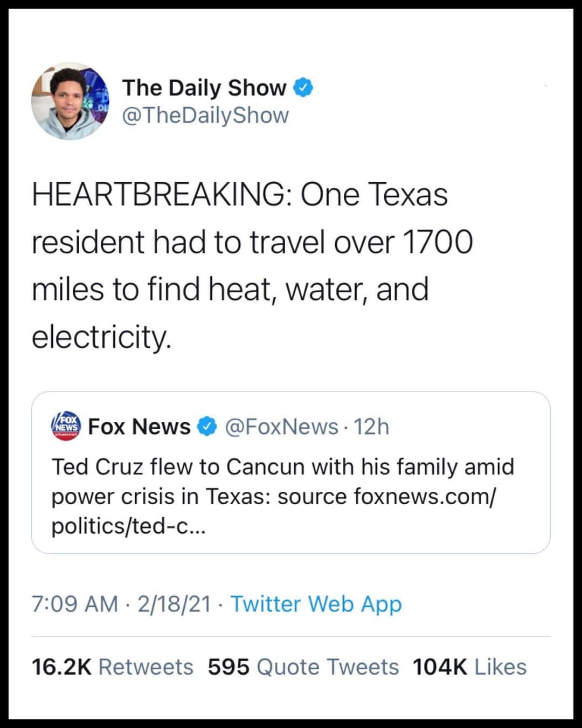
Task: Click the 2/18/21 date
Action: [174, 603]
